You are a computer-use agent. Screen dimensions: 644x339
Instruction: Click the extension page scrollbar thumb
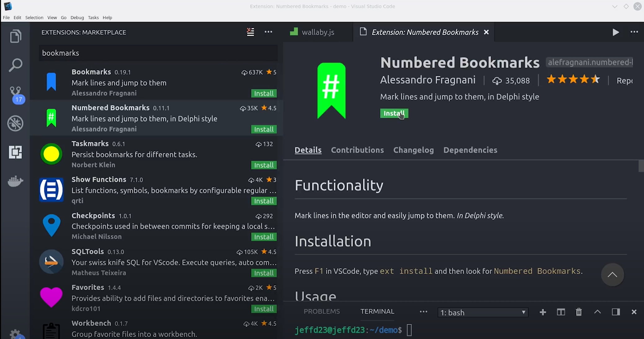pos(641,166)
